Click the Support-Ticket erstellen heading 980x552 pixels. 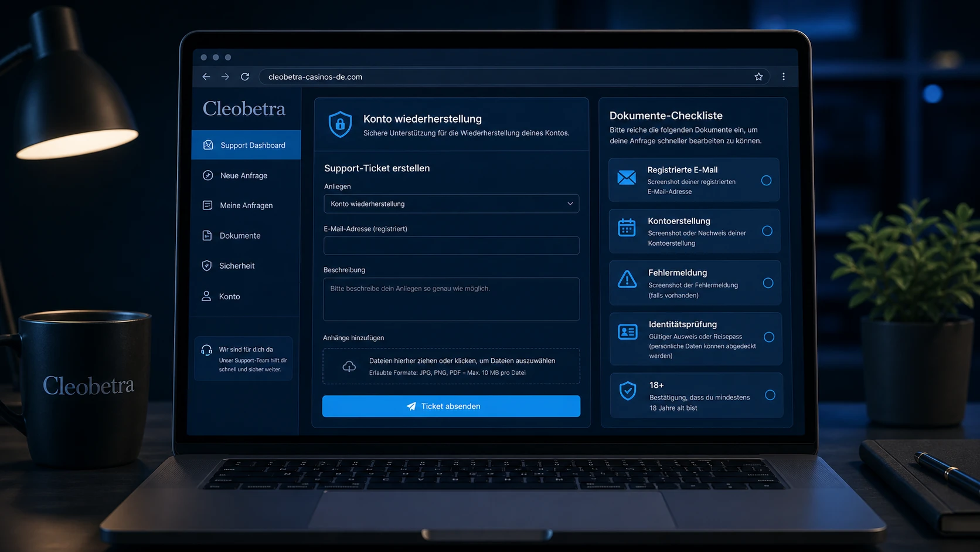pyautogui.click(x=377, y=168)
